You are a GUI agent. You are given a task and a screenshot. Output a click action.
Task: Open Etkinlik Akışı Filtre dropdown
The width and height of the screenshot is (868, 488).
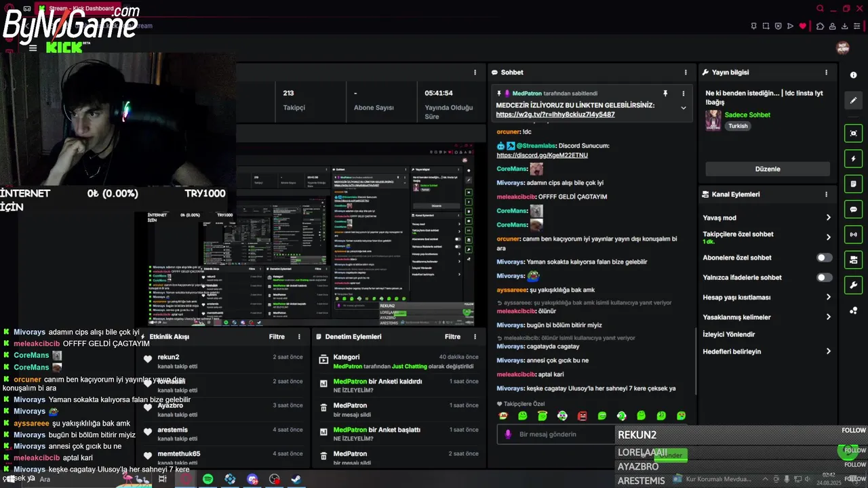[277, 336]
